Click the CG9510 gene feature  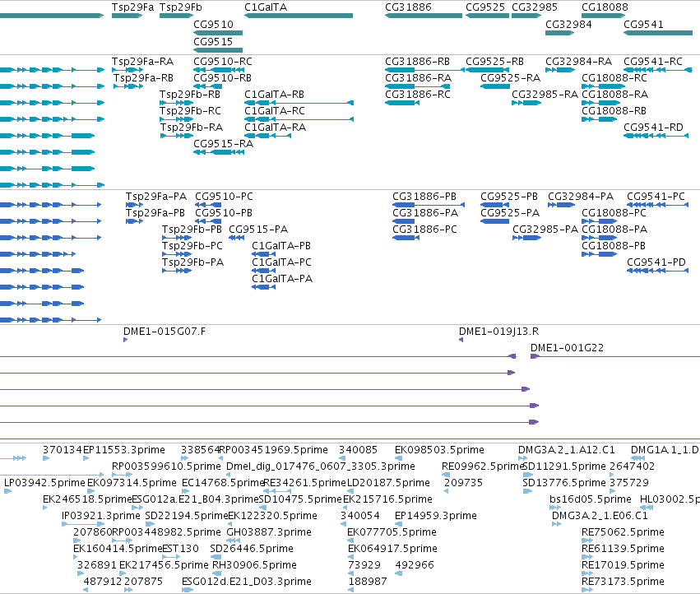pyautogui.click(x=218, y=33)
